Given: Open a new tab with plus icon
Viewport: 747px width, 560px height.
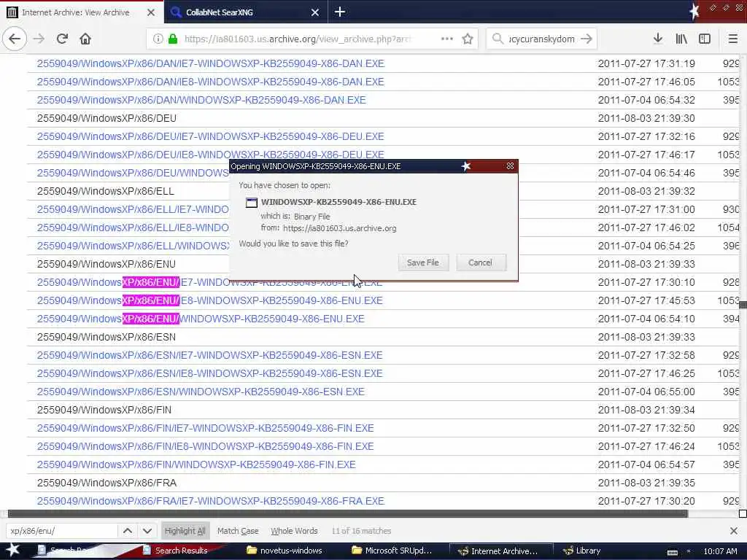Looking at the screenshot, I should (x=340, y=12).
